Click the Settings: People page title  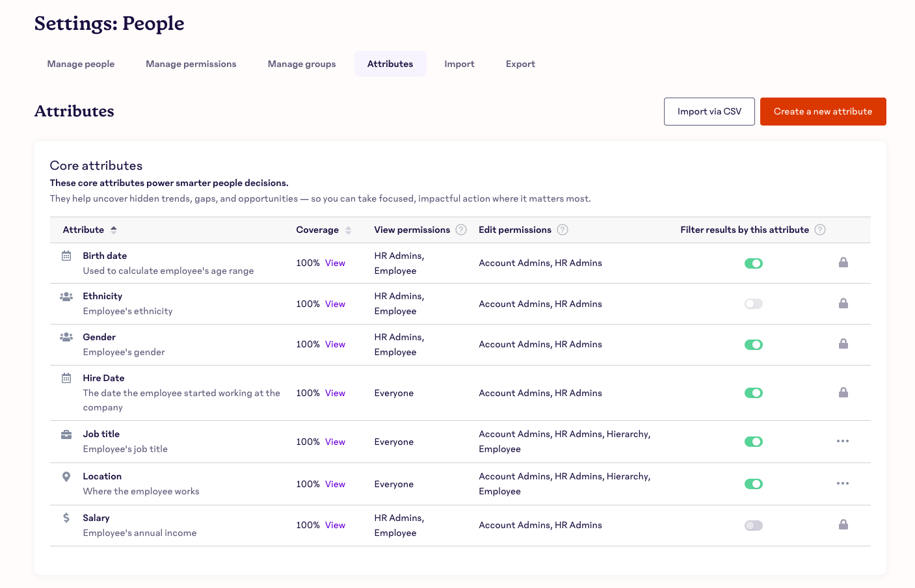pyautogui.click(x=109, y=23)
